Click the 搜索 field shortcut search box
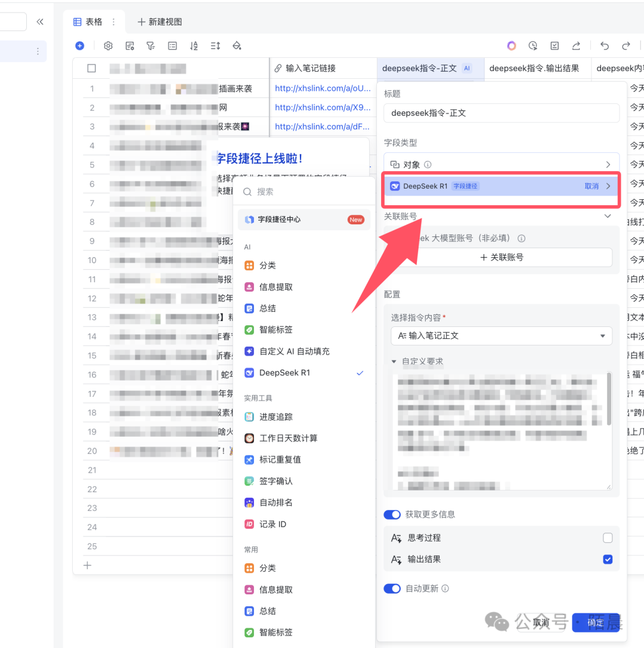Viewport: 644px width, 648px height. click(x=304, y=192)
